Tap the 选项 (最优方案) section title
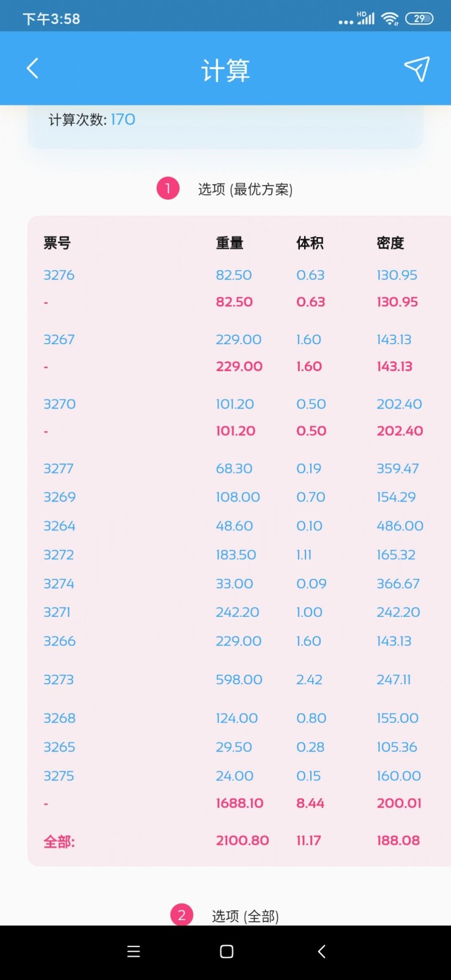Image resolution: width=451 pixels, height=980 pixels. (x=245, y=189)
